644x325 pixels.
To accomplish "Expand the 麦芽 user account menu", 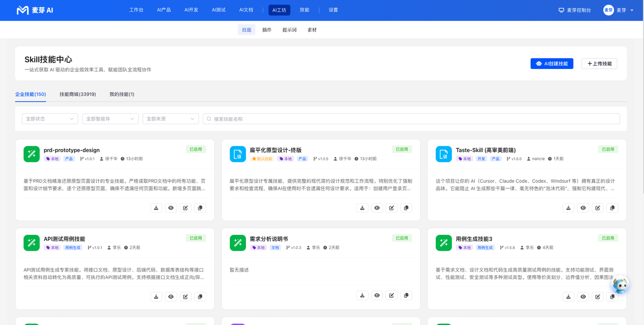I will click(619, 10).
